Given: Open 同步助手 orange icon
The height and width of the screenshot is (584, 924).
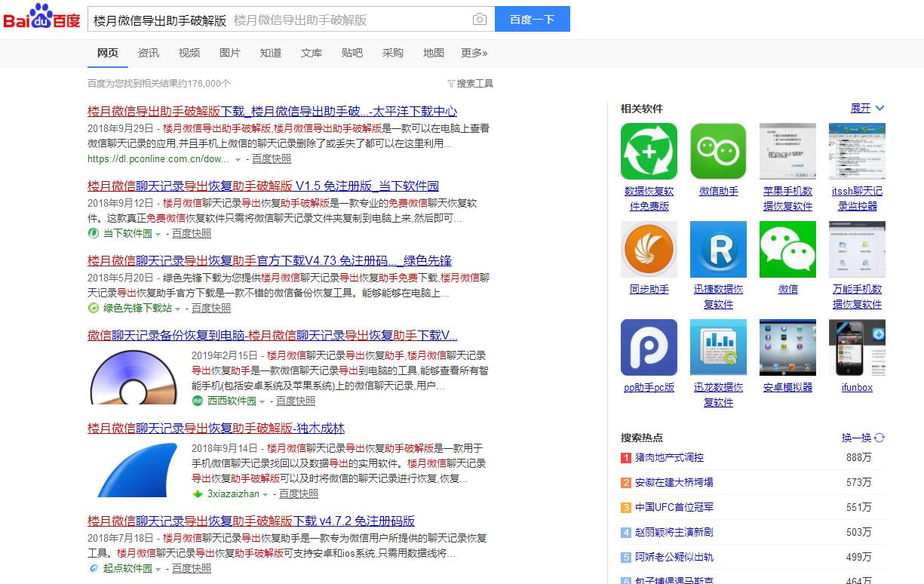Looking at the screenshot, I should [649, 249].
